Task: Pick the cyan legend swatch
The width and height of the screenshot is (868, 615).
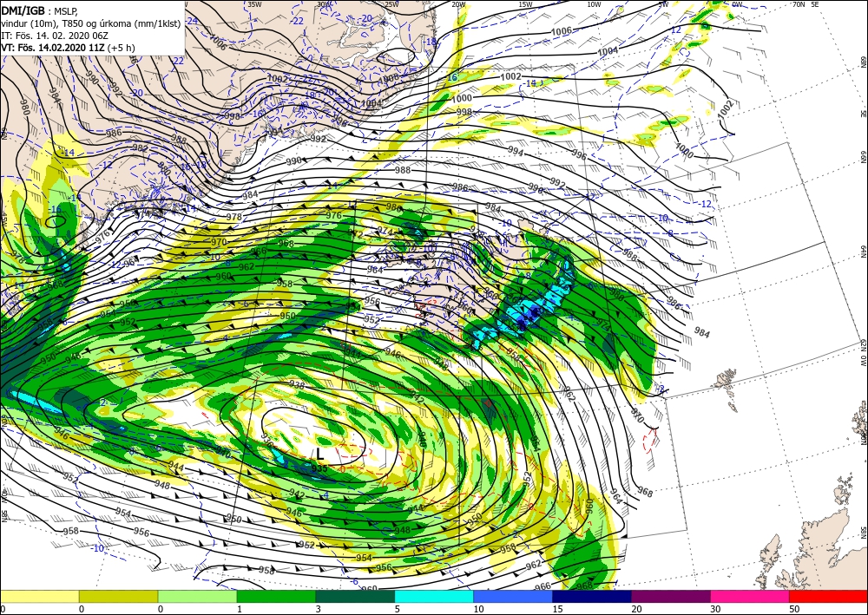Action: (x=434, y=596)
